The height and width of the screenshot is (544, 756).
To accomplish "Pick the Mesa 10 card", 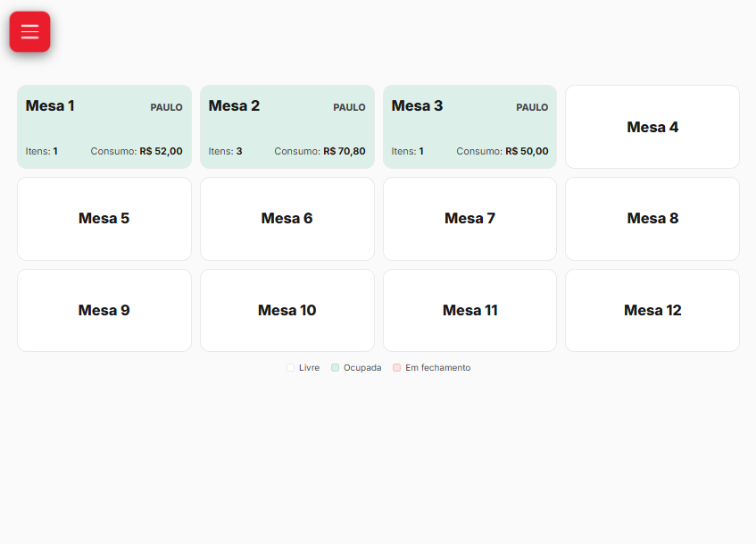I will (287, 311).
